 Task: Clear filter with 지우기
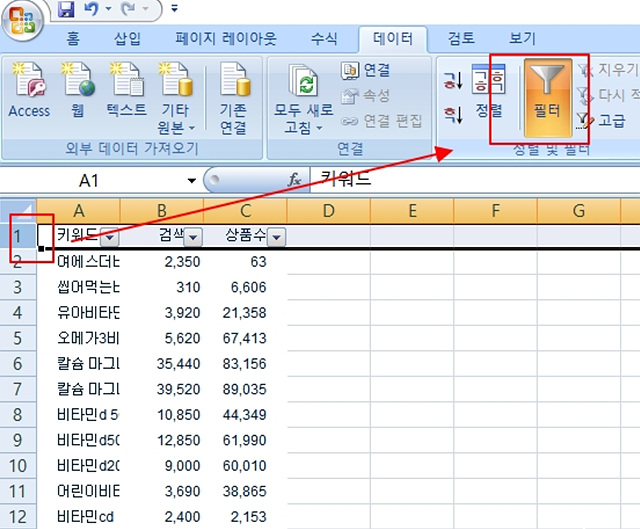(x=608, y=70)
